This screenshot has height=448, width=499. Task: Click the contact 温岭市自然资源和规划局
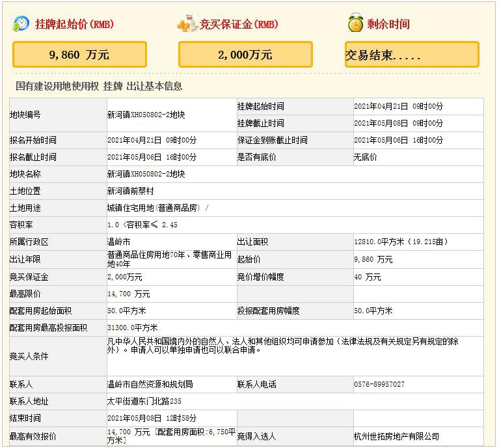click(150, 385)
